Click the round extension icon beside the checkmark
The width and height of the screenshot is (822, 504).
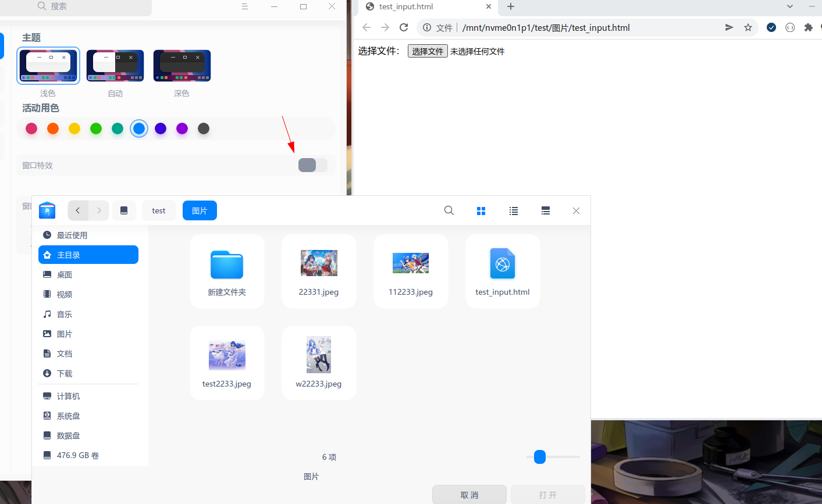click(x=790, y=27)
